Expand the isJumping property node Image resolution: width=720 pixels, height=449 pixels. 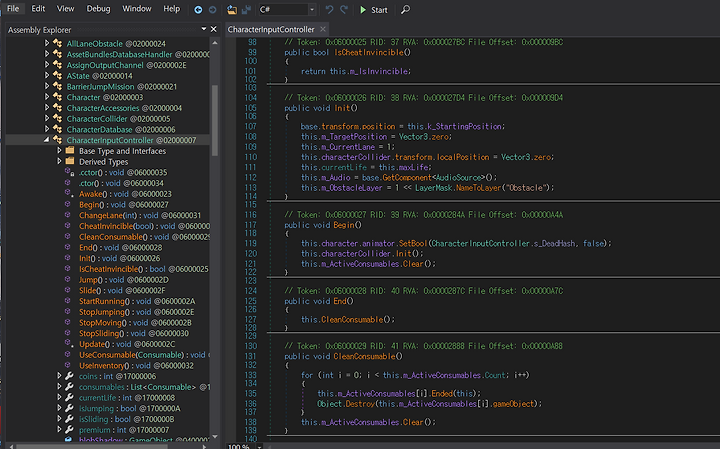point(59,408)
